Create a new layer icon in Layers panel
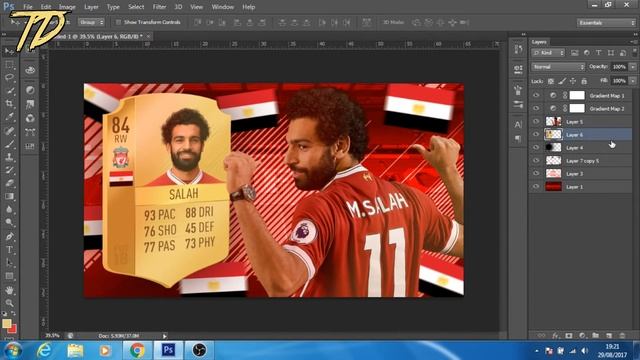Screen dimensions: 640x360 point(609,336)
